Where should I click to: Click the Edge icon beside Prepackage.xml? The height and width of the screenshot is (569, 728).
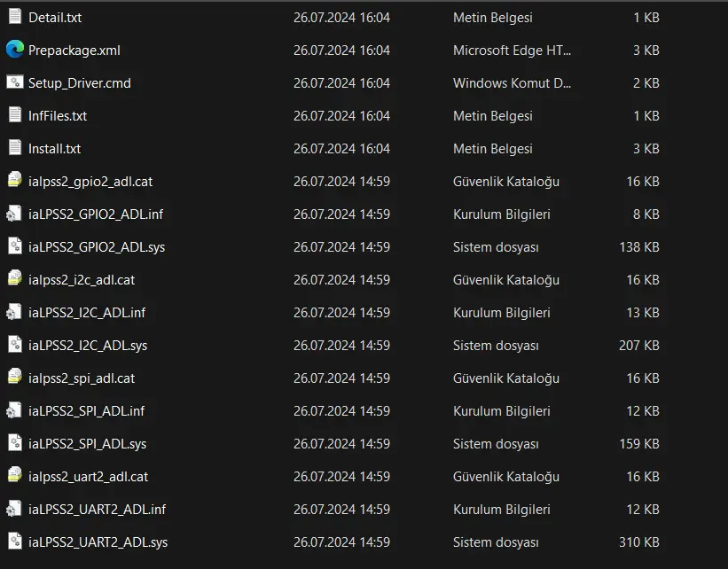(15, 50)
